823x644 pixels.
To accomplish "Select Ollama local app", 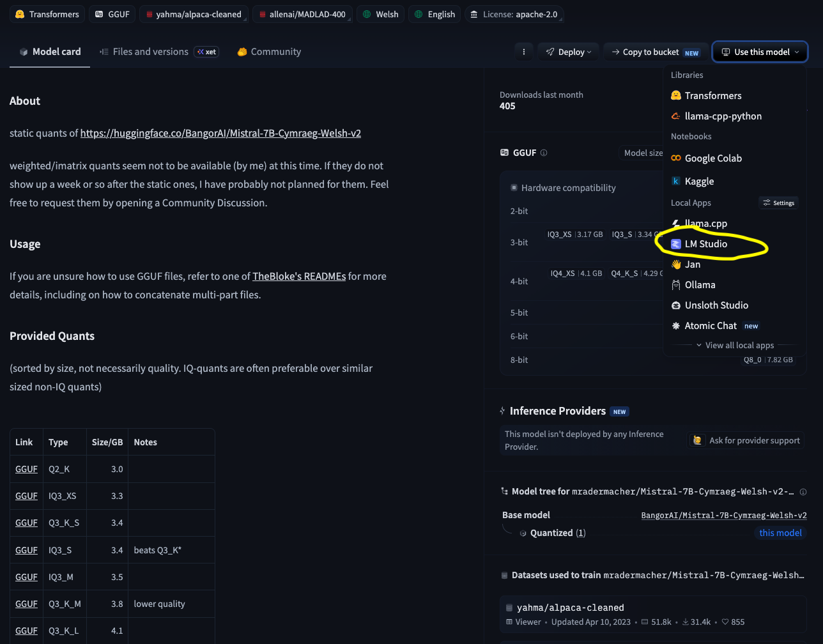I will click(x=693, y=285).
